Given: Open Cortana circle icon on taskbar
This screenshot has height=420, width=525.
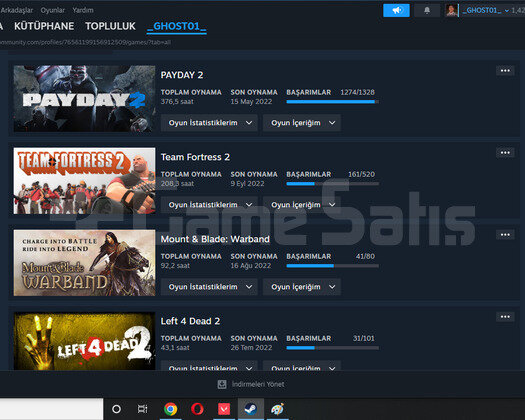Looking at the screenshot, I should [116, 409].
